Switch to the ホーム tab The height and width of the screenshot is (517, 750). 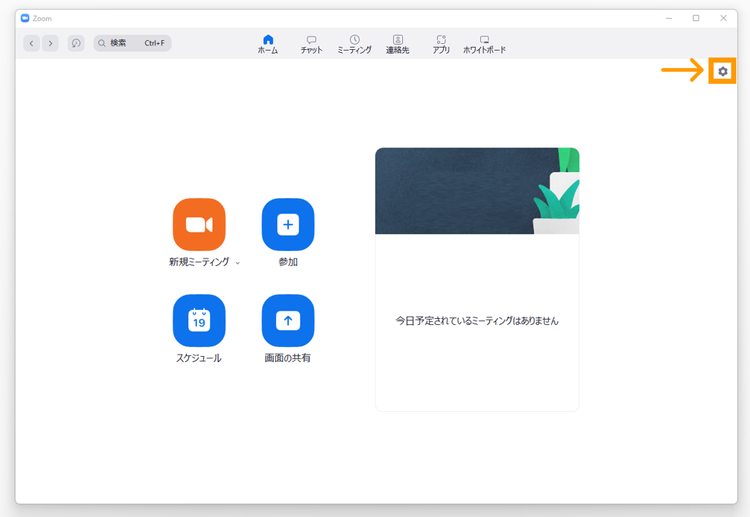tap(268, 44)
